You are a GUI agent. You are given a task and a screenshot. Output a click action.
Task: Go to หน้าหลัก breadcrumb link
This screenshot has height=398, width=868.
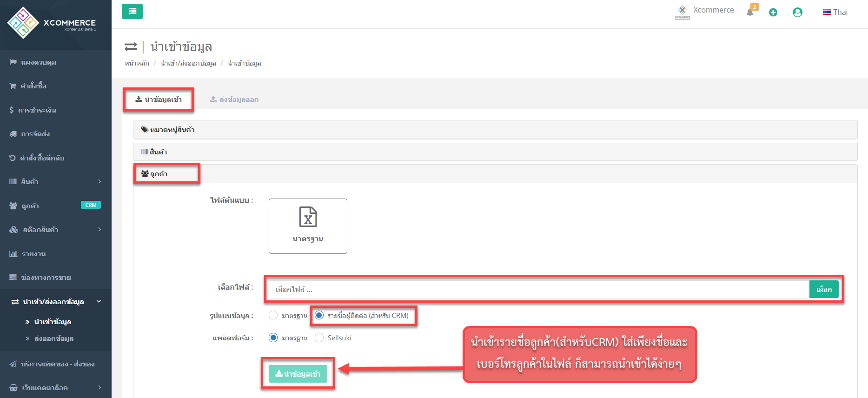click(137, 63)
